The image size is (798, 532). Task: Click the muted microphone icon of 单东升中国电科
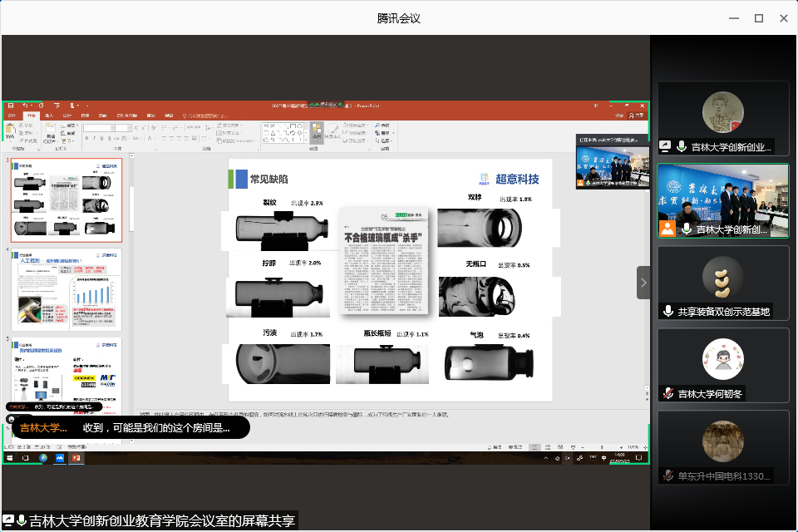pos(667,476)
